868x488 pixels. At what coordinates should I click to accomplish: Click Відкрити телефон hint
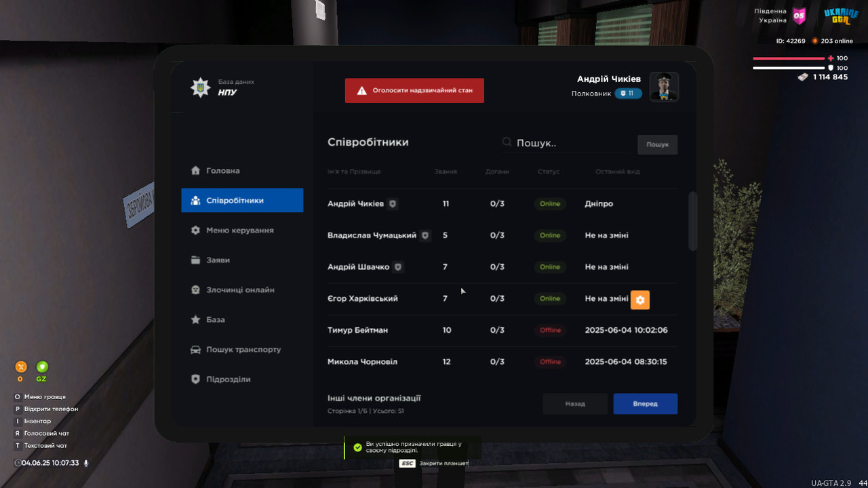46,409
